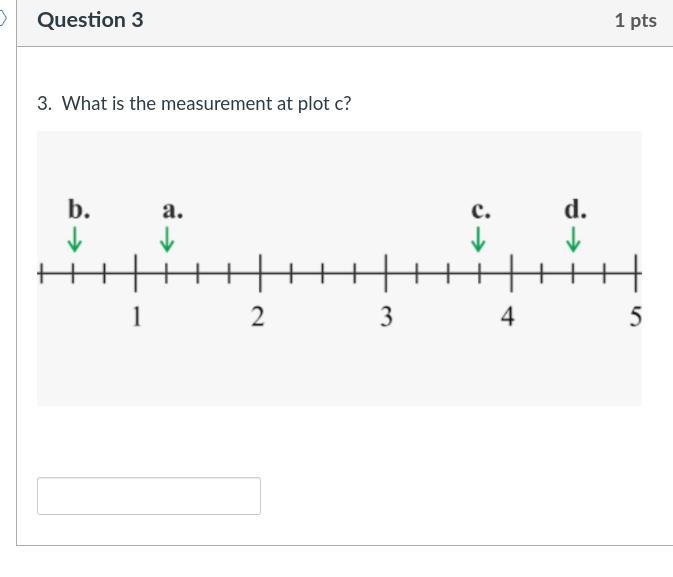The height and width of the screenshot is (577, 673).
Task: Click the green arrow under label c.
Action: click(478, 239)
